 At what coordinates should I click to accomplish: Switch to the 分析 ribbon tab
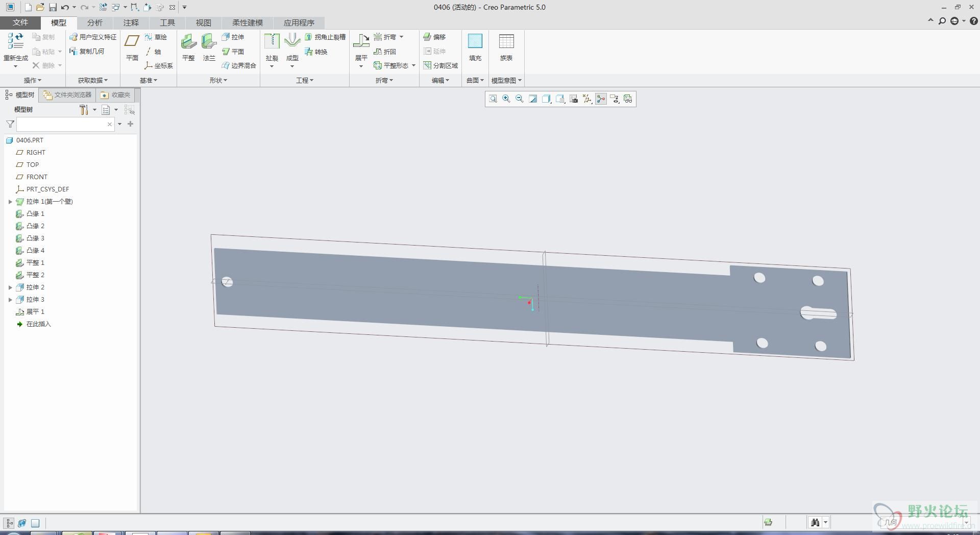(94, 22)
